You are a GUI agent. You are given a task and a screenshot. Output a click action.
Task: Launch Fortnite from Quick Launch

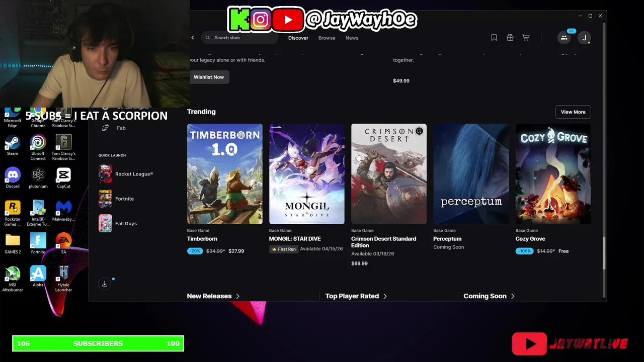coord(117,199)
